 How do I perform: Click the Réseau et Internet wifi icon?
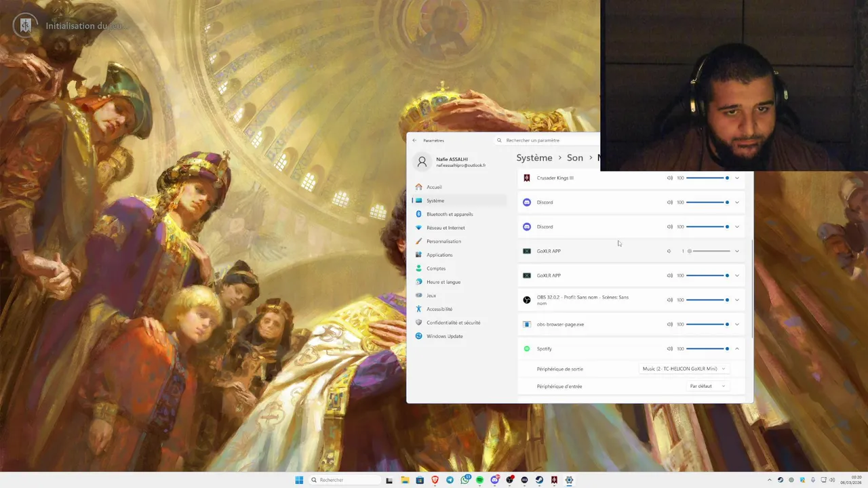tap(418, 228)
